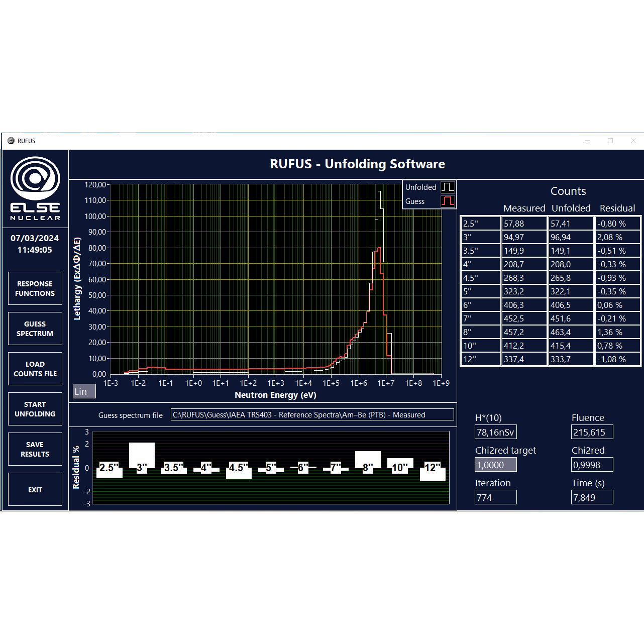644x644 pixels.
Task: Select residual -1,08 % for 12''
Action: click(618, 359)
